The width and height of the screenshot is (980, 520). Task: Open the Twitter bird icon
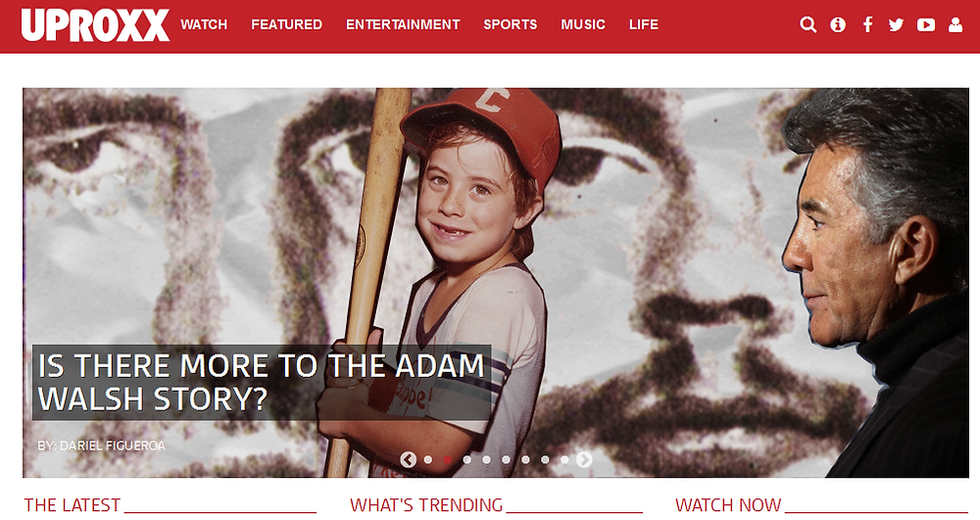coord(897,24)
